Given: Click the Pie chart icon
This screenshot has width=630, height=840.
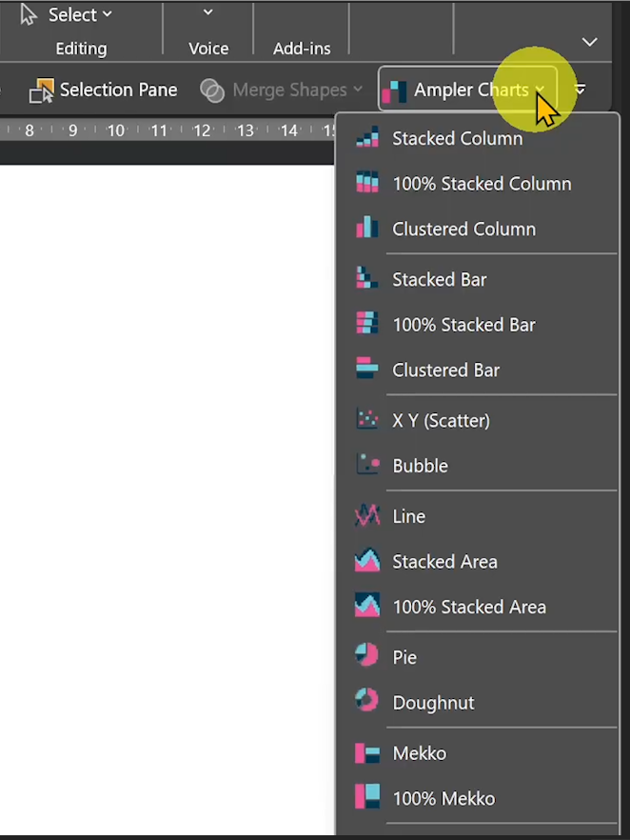Looking at the screenshot, I should point(367,655).
